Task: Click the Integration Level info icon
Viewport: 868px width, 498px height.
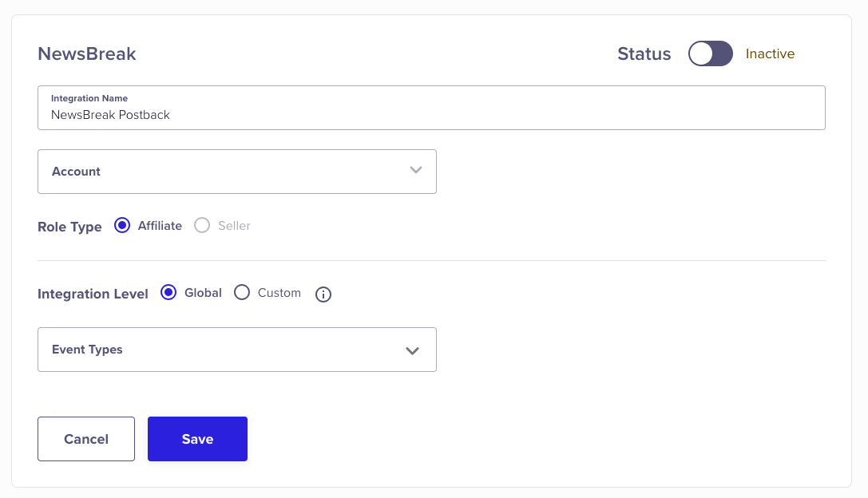Action: (323, 294)
